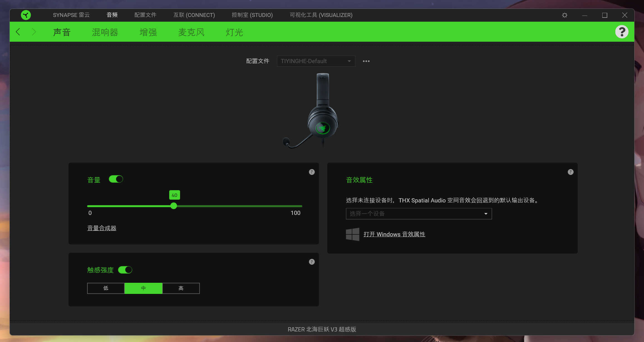Viewport: 644px width, 342px height.
Task: Maximize the Synapse window
Action: point(605,15)
